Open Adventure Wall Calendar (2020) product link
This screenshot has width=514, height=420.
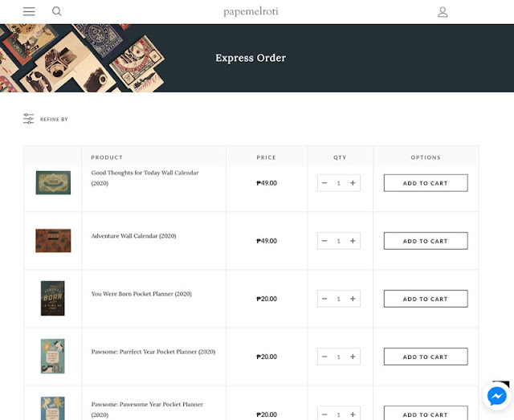(x=134, y=236)
